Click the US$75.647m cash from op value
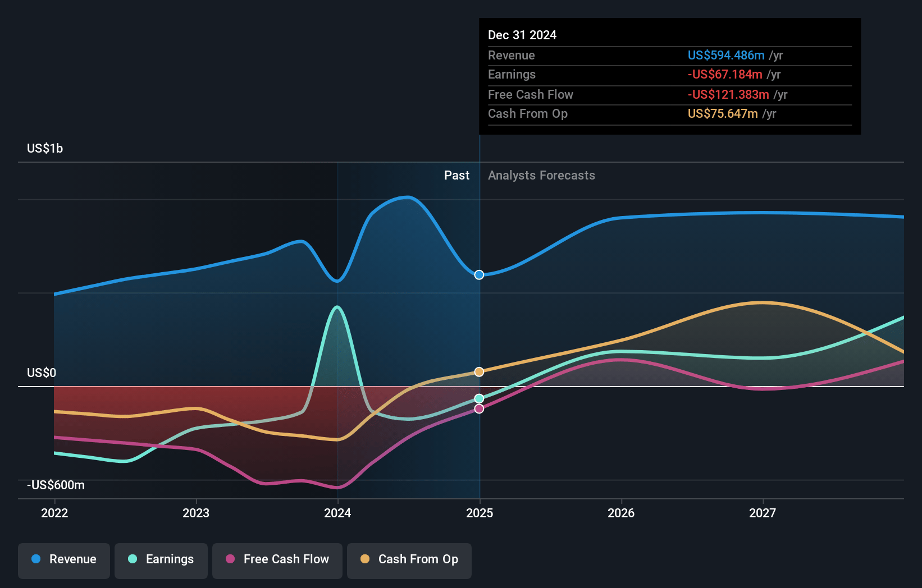The height and width of the screenshot is (588, 922). [x=723, y=113]
